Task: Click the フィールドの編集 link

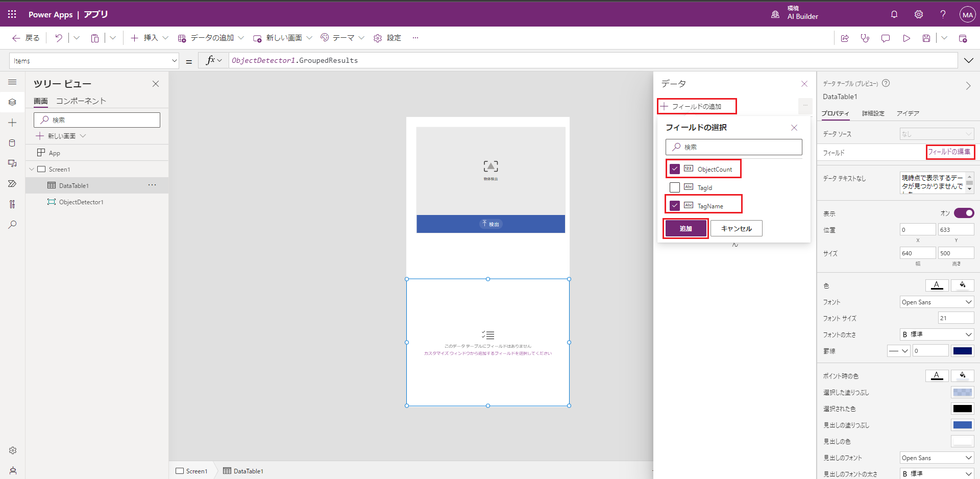Action: click(x=949, y=152)
